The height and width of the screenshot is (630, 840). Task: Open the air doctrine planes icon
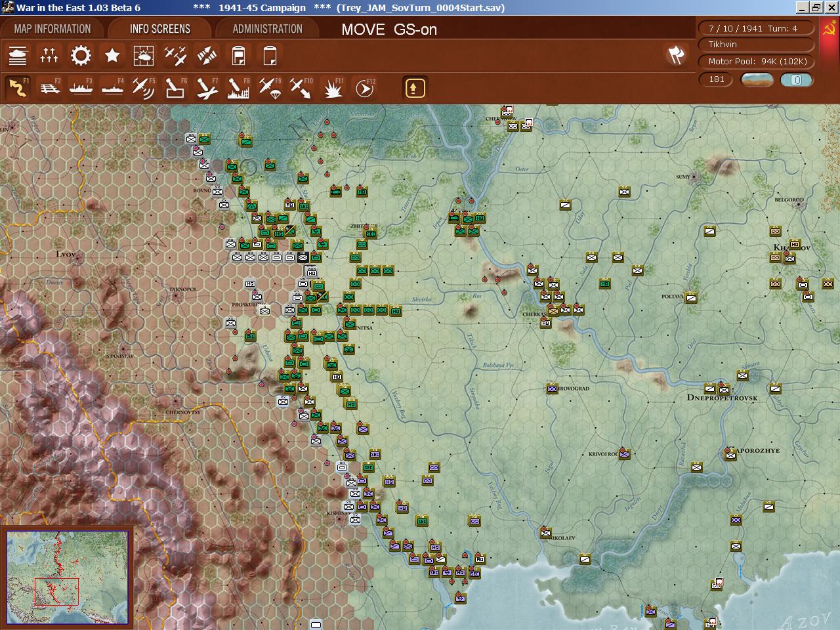tap(175, 56)
